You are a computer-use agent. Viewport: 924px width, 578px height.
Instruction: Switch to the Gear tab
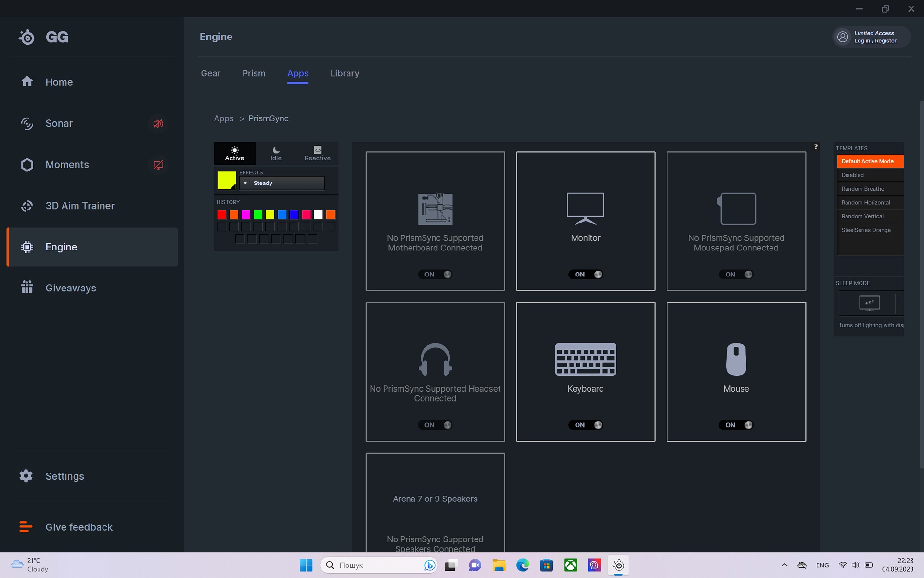click(x=210, y=73)
